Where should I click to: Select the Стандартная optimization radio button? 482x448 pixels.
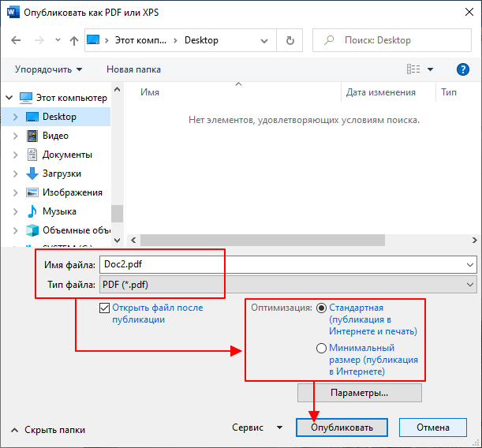click(x=321, y=308)
